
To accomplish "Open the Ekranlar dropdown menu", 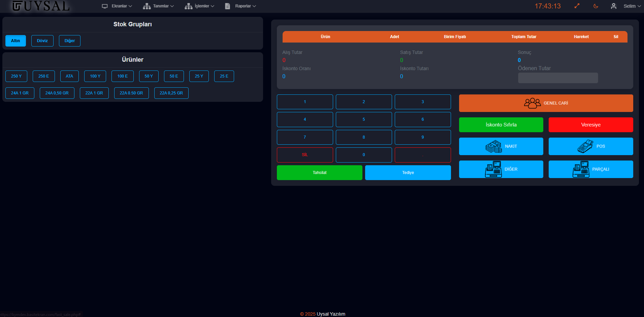I will pyautogui.click(x=122, y=6).
